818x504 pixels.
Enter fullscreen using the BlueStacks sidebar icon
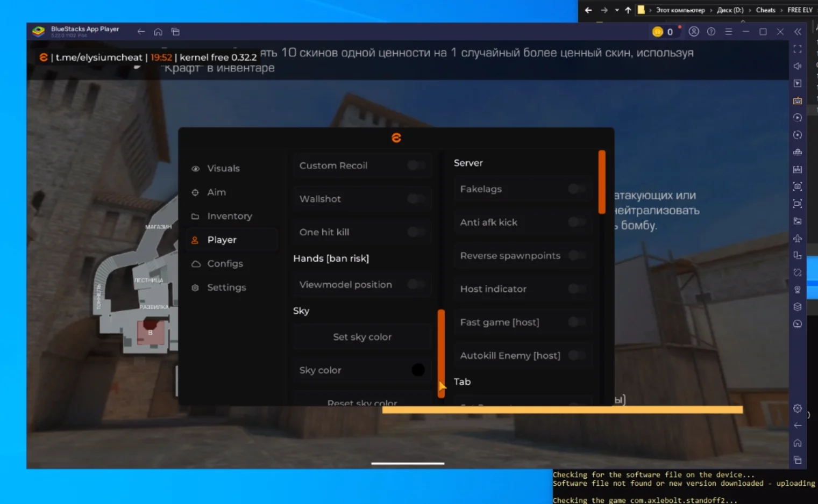pyautogui.click(x=798, y=49)
